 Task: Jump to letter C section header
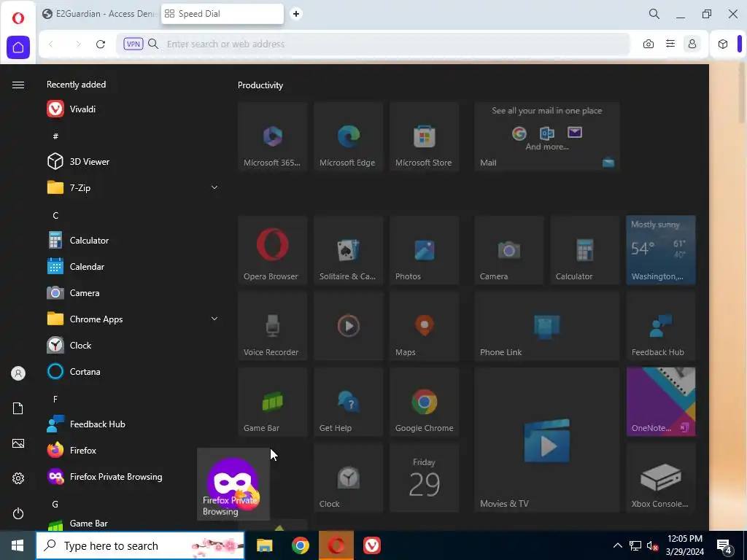point(55,216)
